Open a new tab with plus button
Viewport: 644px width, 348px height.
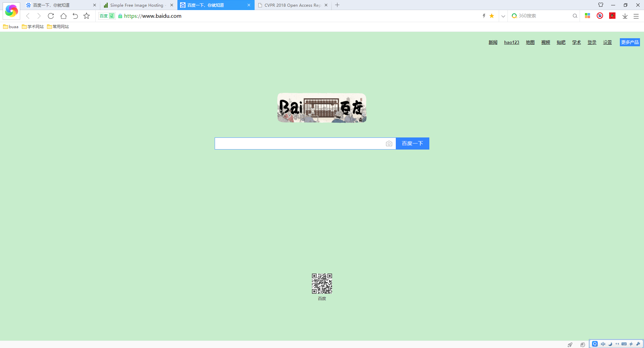[x=337, y=5]
